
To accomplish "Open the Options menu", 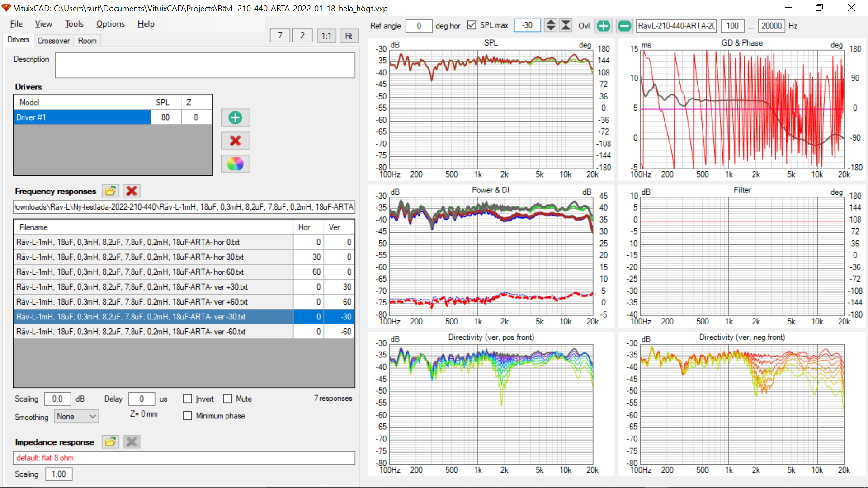I will [110, 24].
